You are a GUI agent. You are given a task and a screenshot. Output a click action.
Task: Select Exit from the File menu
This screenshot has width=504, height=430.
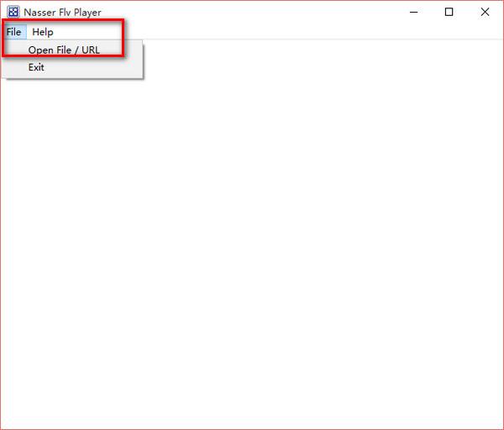coord(72,67)
